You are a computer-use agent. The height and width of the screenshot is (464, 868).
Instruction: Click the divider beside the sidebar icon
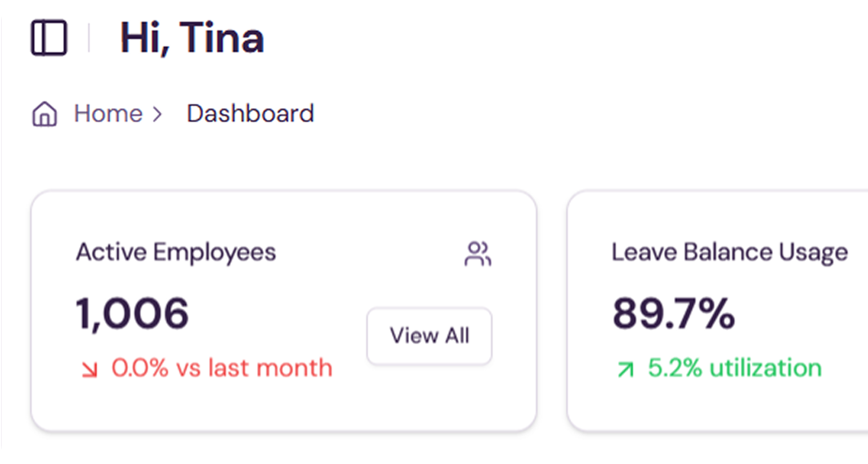[89, 38]
